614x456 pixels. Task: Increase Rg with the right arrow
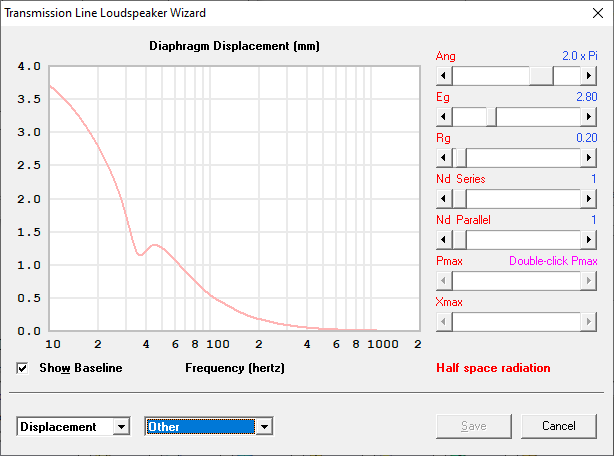click(589, 158)
